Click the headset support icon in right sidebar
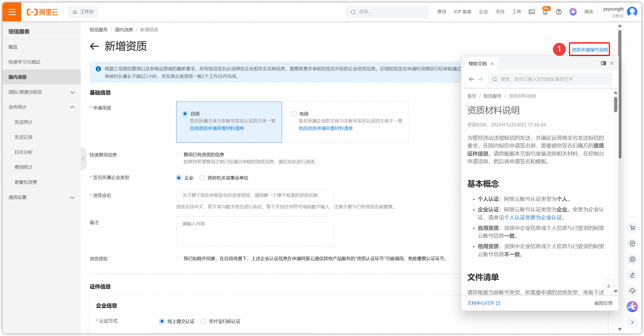This screenshot has width=644, height=336. pos(632,291)
